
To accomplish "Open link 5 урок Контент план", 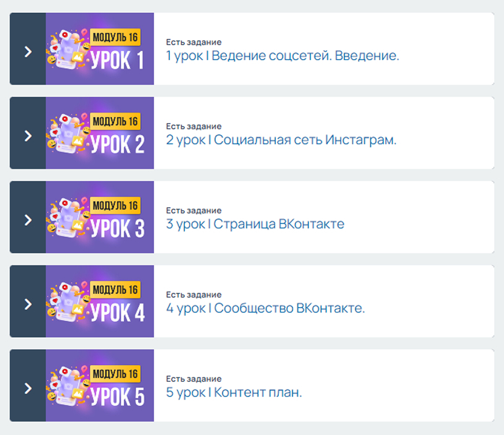I will click(234, 392).
